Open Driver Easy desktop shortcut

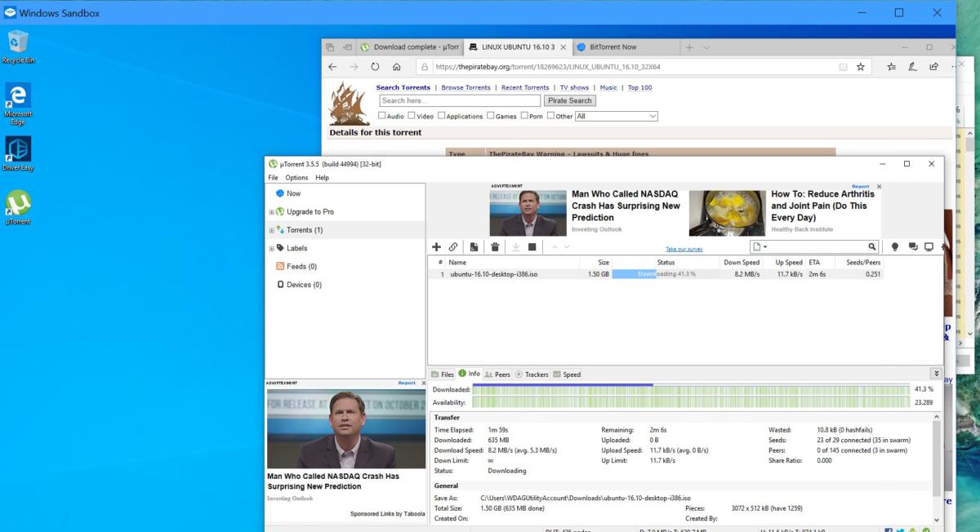[x=18, y=153]
